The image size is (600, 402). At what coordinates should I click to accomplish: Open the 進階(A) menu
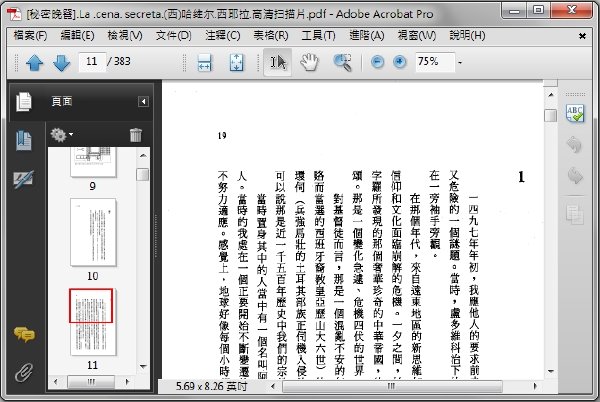367,36
